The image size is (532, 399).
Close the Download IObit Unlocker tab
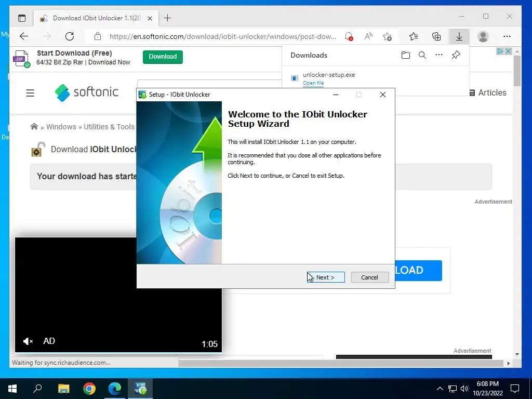point(150,18)
